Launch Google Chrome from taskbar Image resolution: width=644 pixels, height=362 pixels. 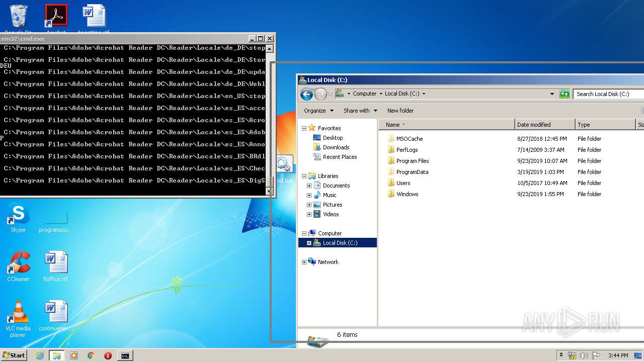(91, 355)
